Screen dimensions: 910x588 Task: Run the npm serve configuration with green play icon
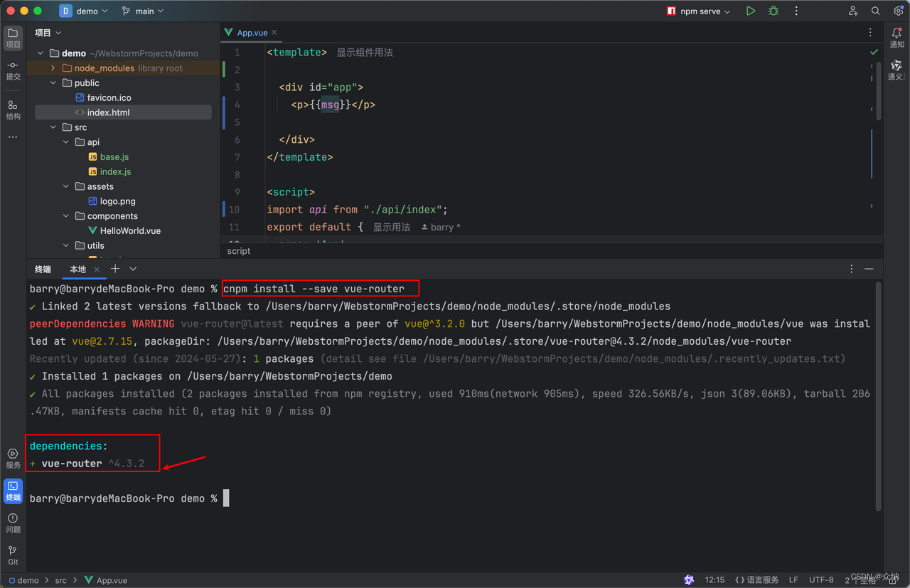[750, 11]
